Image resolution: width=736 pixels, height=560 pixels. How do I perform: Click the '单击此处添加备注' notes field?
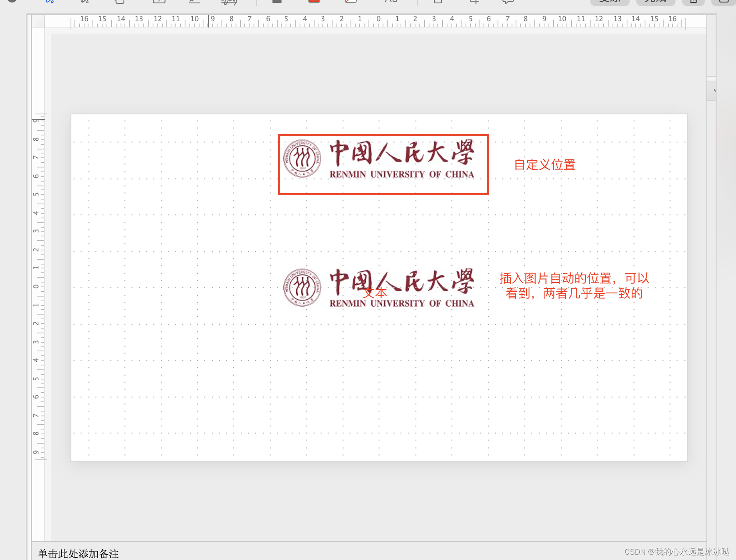78,553
